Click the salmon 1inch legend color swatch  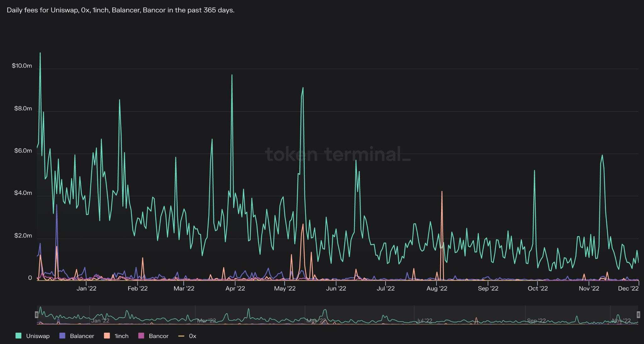click(x=107, y=336)
